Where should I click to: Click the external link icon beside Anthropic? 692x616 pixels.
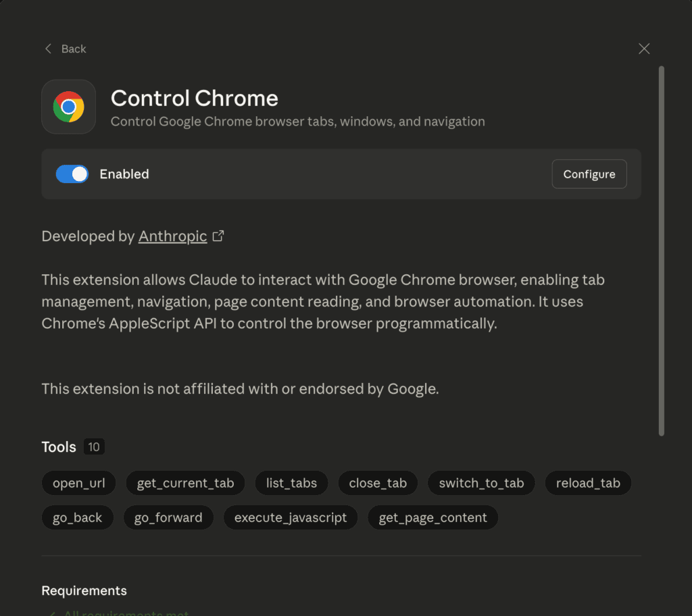coord(218,236)
